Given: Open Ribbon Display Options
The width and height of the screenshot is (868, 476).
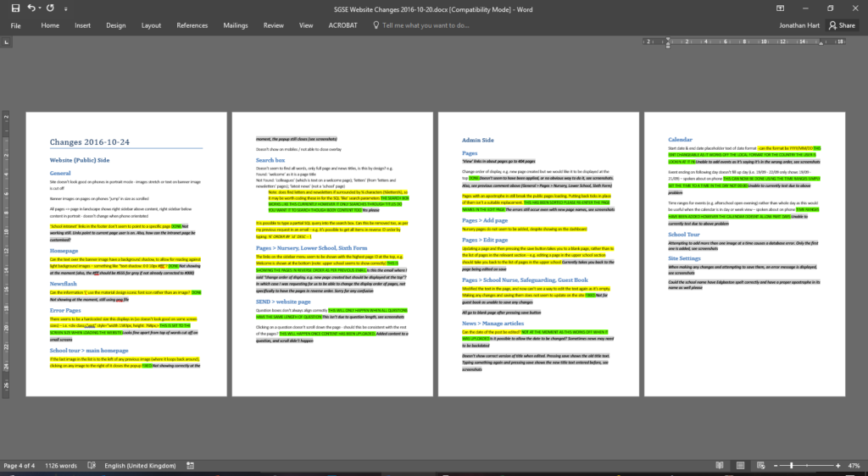Looking at the screenshot, I should click(x=780, y=8).
